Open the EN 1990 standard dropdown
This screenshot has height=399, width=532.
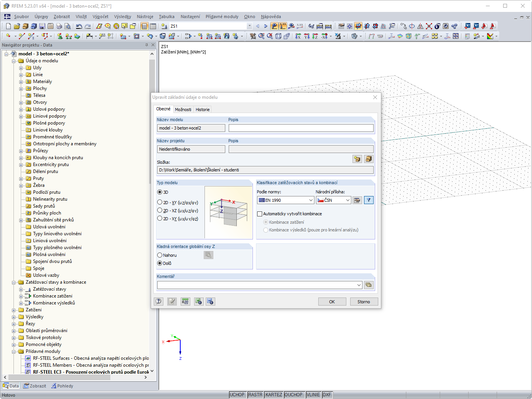coord(286,200)
